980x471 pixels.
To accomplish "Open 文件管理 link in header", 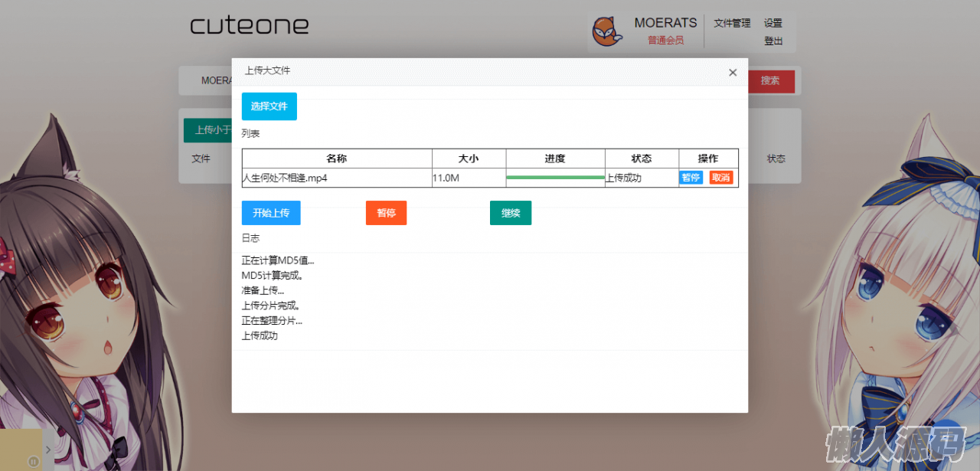I will [732, 23].
